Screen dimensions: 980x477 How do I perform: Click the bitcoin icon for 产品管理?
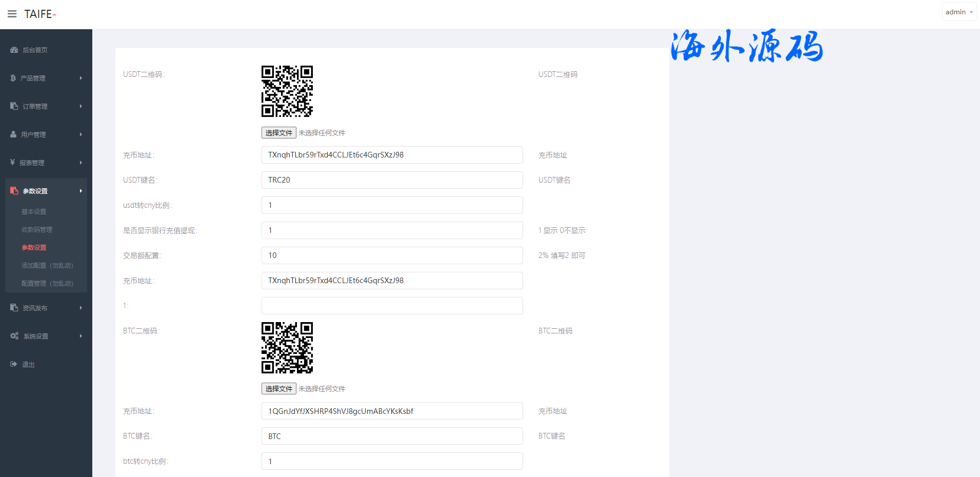click(x=13, y=78)
